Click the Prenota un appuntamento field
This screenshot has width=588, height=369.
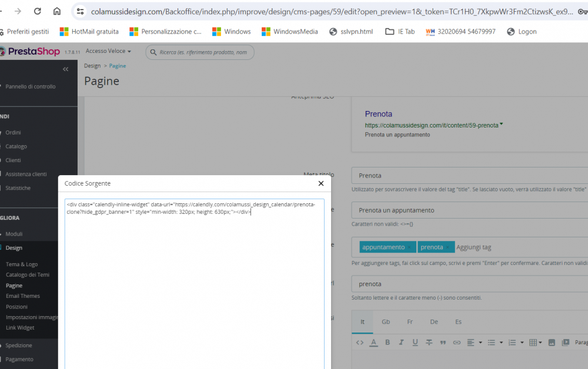[x=469, y=210]
